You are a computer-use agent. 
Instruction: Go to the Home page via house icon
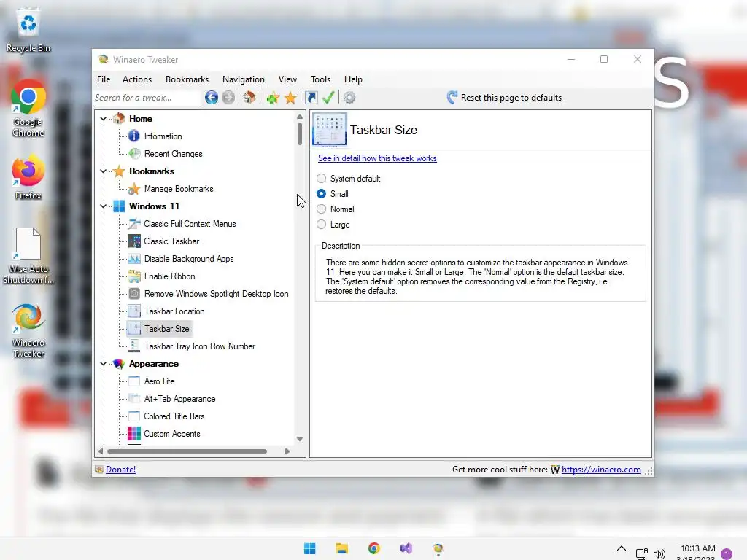pos(249,98)
